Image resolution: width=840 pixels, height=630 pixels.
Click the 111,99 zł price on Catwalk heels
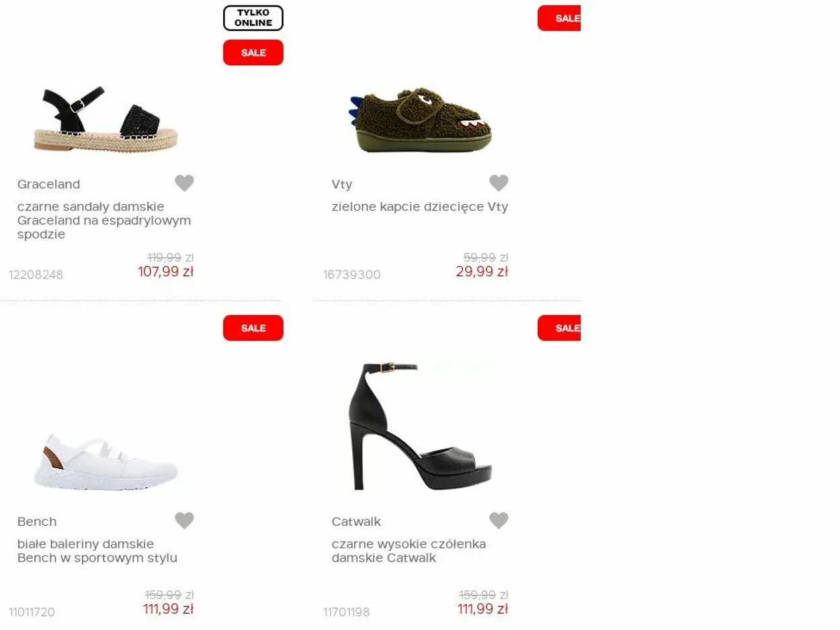point(482,609)
